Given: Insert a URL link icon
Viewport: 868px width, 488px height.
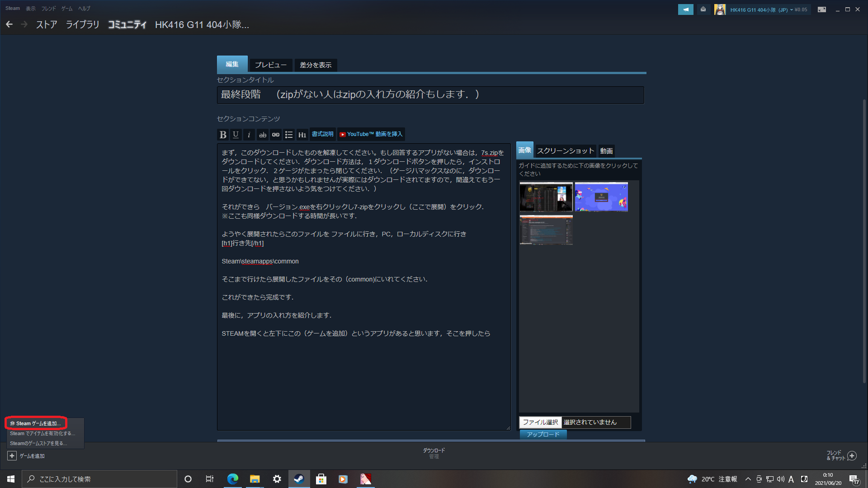Looking at the screenshot, I should click(x=275, y=135).
